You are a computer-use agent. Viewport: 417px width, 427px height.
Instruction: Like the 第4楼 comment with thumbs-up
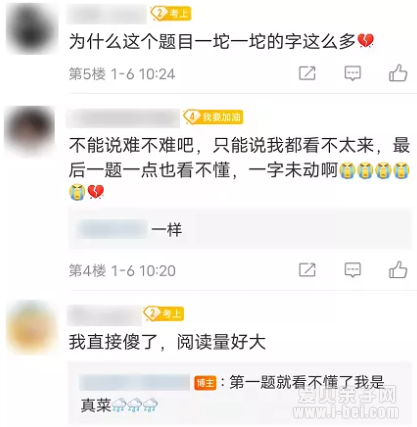tap(398, 269)
